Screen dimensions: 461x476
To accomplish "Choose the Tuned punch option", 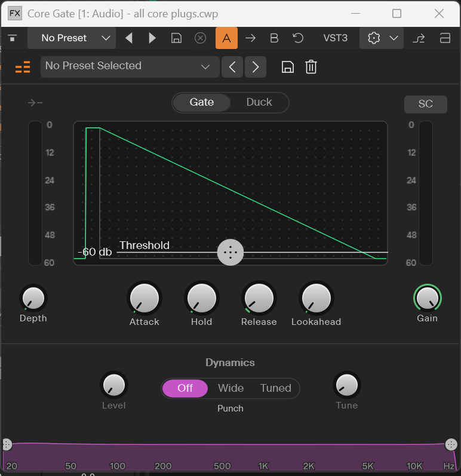I will [x=275, y=388].
